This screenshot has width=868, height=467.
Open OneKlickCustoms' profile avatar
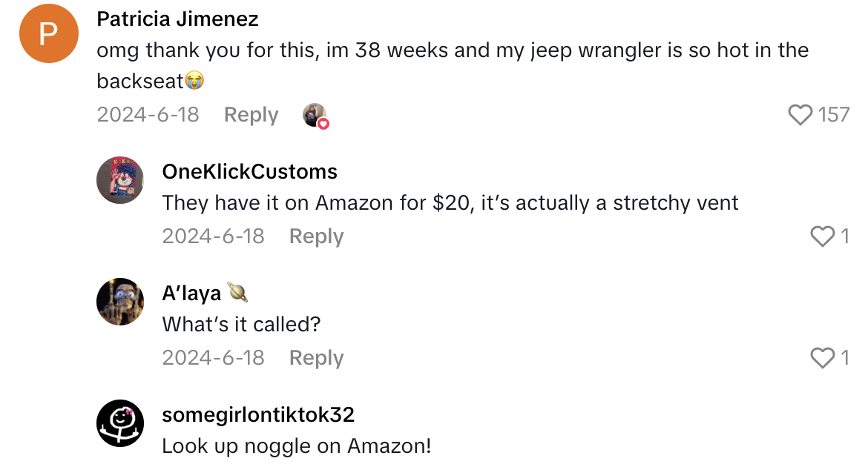[119, 180]
